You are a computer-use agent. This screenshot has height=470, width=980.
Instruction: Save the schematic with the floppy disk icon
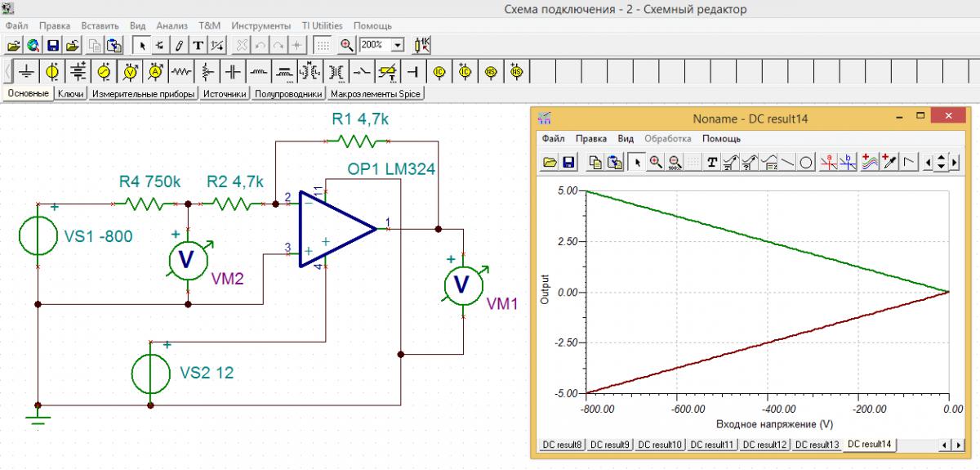53,45
